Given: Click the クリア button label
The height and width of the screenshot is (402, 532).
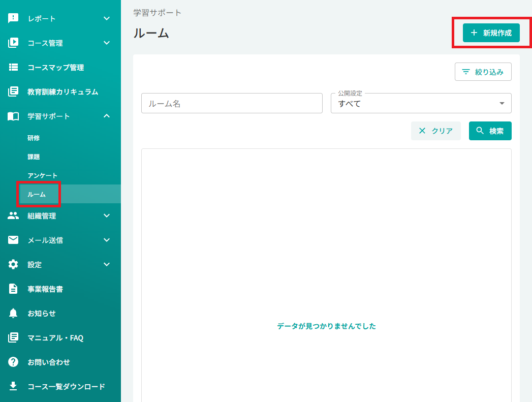Looking at the screenshot, I should coord(442,131).
